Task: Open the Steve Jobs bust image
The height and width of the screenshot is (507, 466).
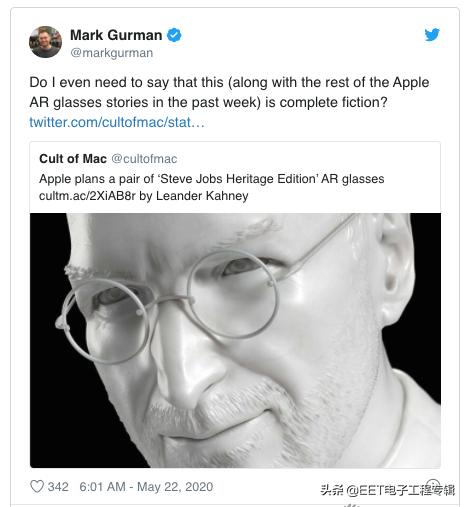Action: click(235, 340)
